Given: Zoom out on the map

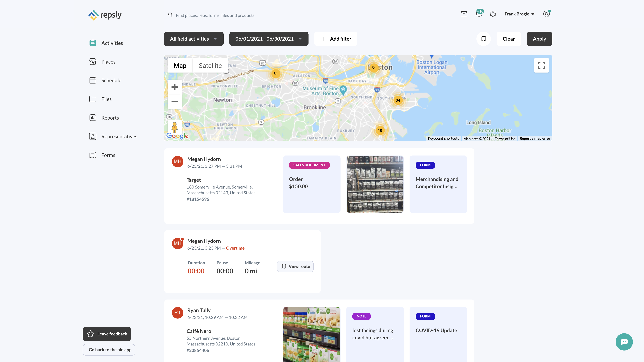Looking at the screenshot, I should click(175, 102).
